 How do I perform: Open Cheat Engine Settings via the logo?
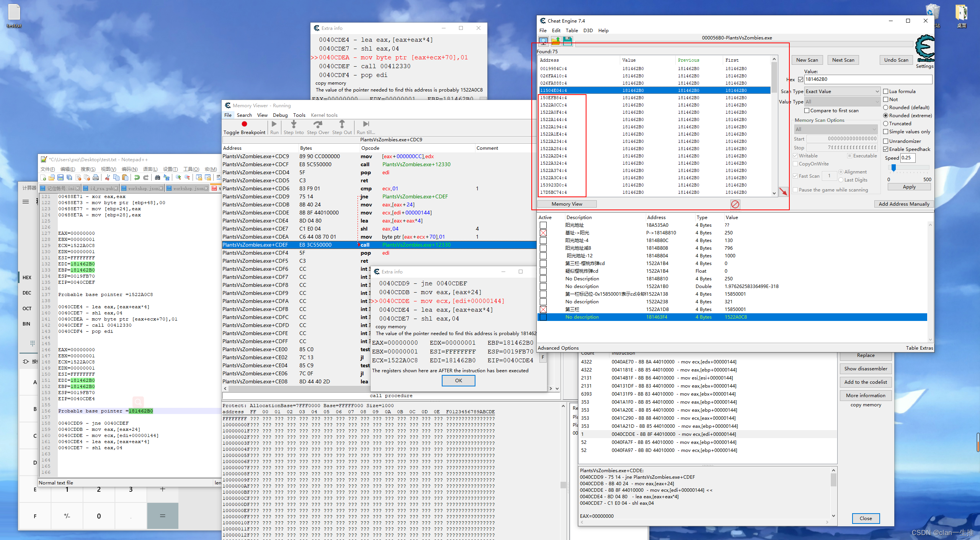pyautogui.click(x=924, y=49)
